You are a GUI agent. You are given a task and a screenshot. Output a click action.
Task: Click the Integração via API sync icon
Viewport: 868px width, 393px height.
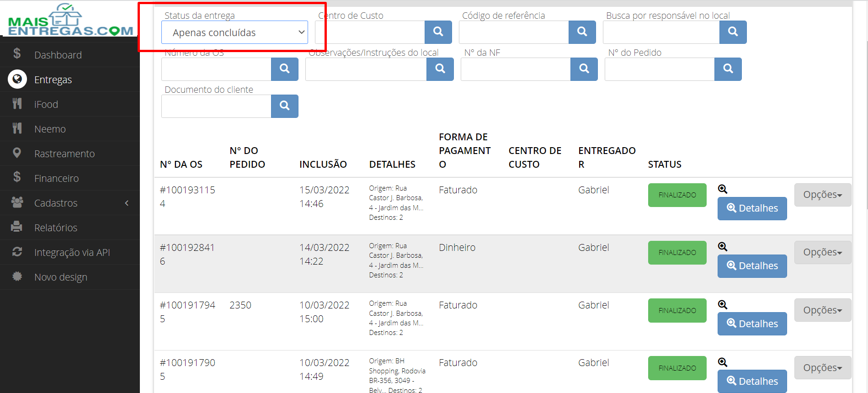[17, 252]
